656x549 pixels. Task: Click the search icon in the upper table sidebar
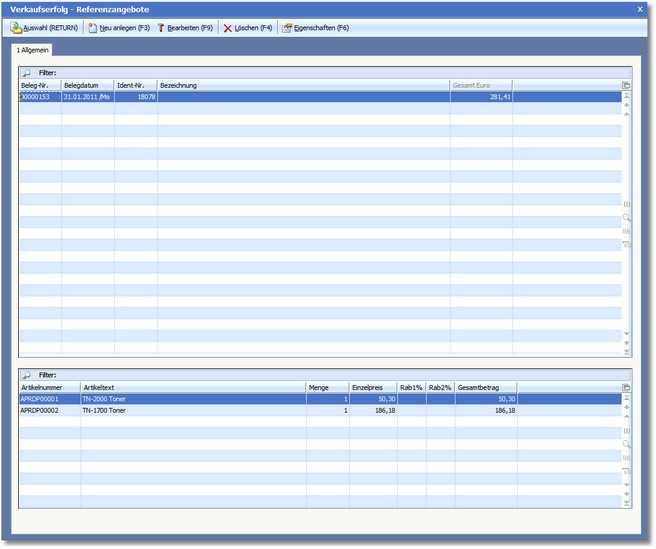626,217
